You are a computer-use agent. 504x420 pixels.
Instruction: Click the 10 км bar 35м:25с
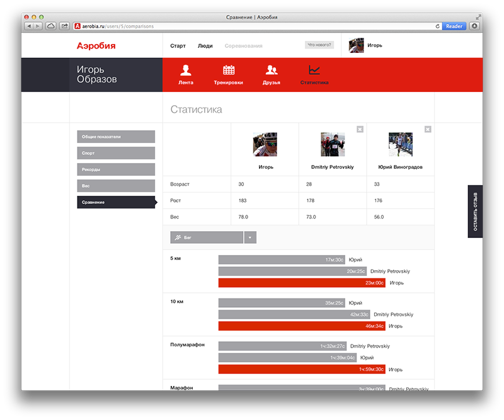tap(282, 303)
